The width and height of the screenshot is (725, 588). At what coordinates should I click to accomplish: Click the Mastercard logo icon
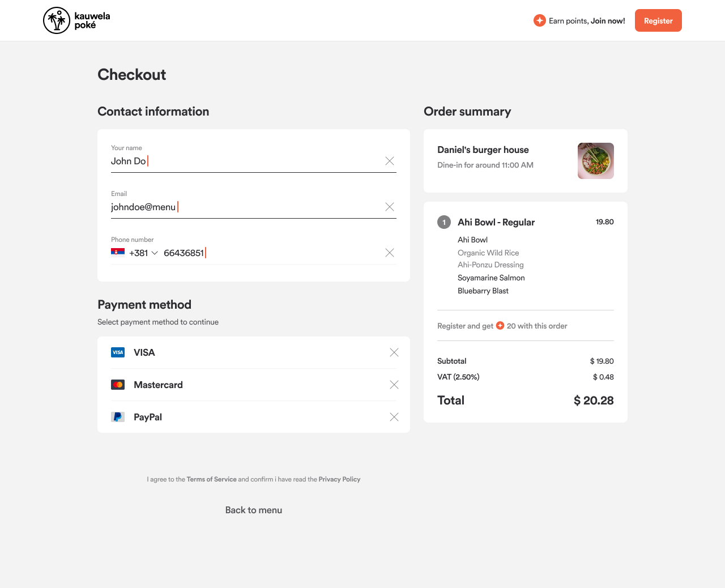[x=118, y=385]
